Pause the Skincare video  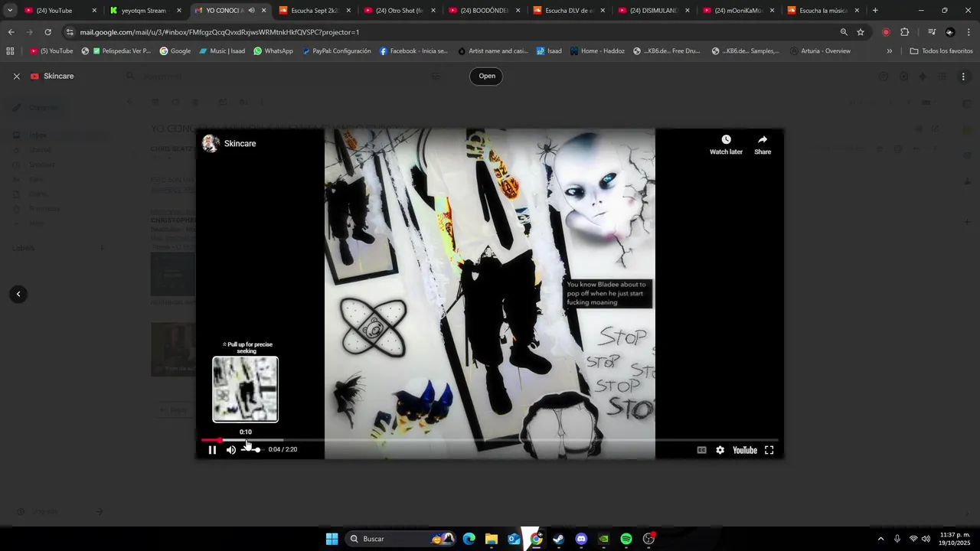[212, 450]
